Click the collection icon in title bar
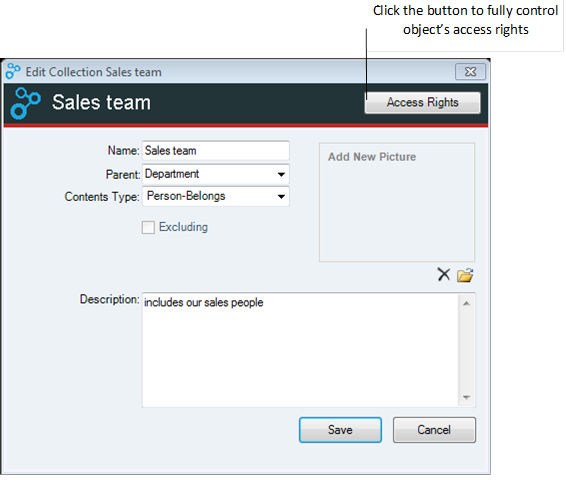The image size is (566, 490). click(13, 71)
